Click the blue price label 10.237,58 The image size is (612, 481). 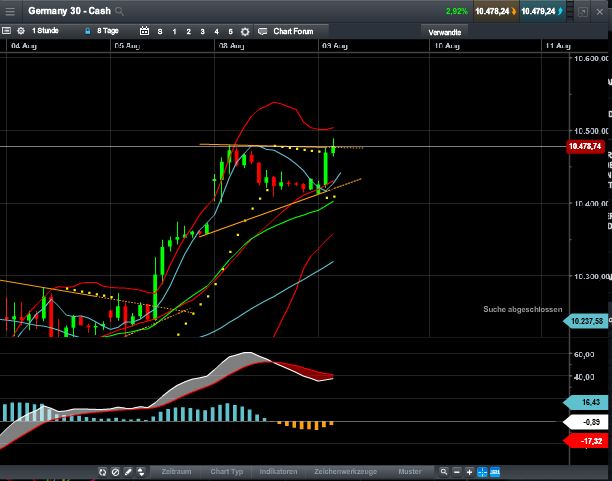(x=586, y=321)
